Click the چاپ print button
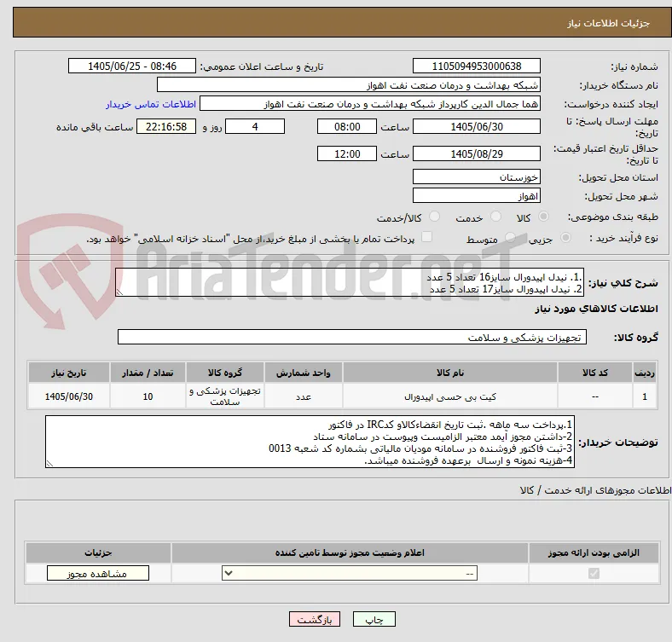The width and height of the screenshot is (672, 642). coord(374,619)
